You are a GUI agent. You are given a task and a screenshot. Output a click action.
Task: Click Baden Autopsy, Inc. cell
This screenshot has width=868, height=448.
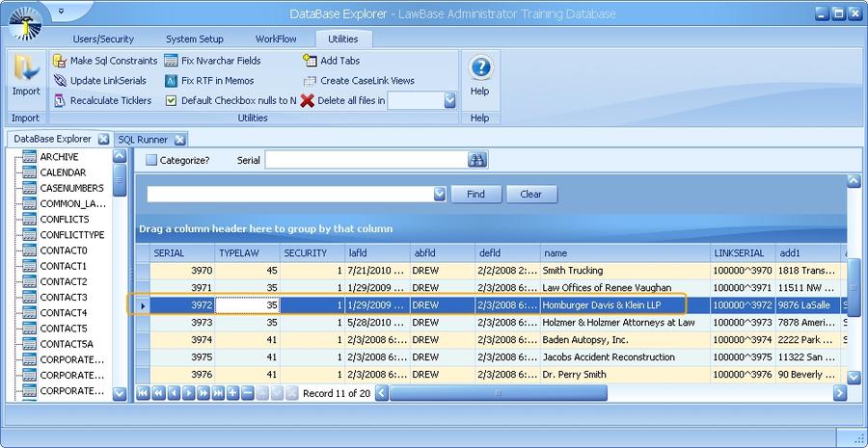point(626,339)
